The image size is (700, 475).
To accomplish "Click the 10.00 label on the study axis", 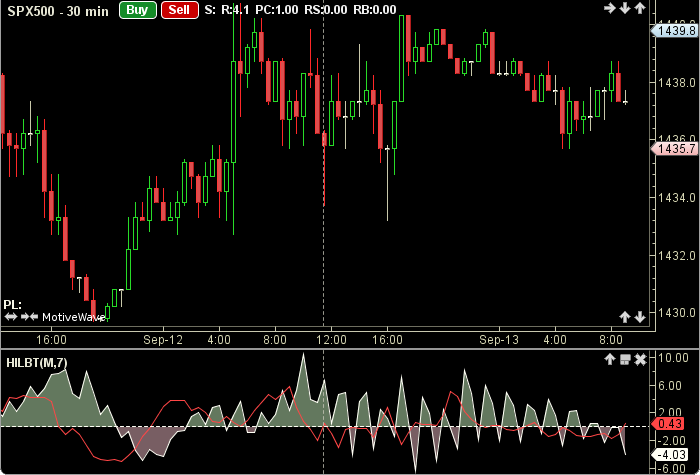I will tap(674, 358).
